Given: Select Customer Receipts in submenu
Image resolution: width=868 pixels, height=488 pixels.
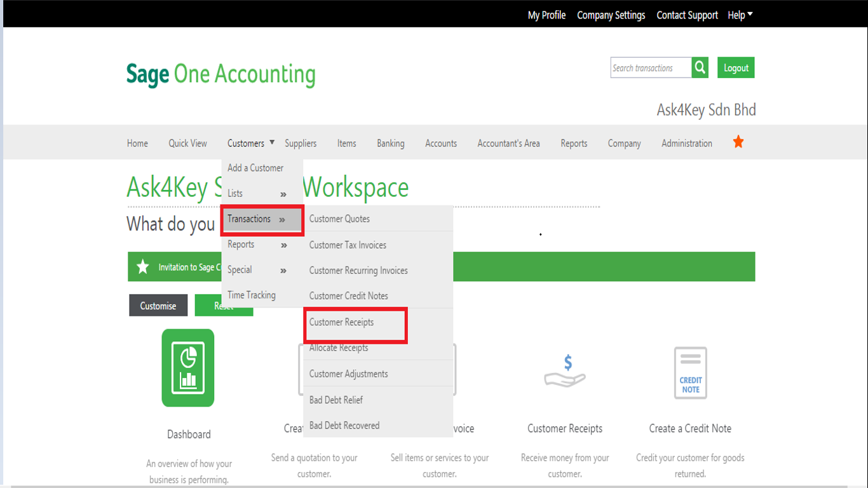Looking at the screenshot, I should (341, 322).
